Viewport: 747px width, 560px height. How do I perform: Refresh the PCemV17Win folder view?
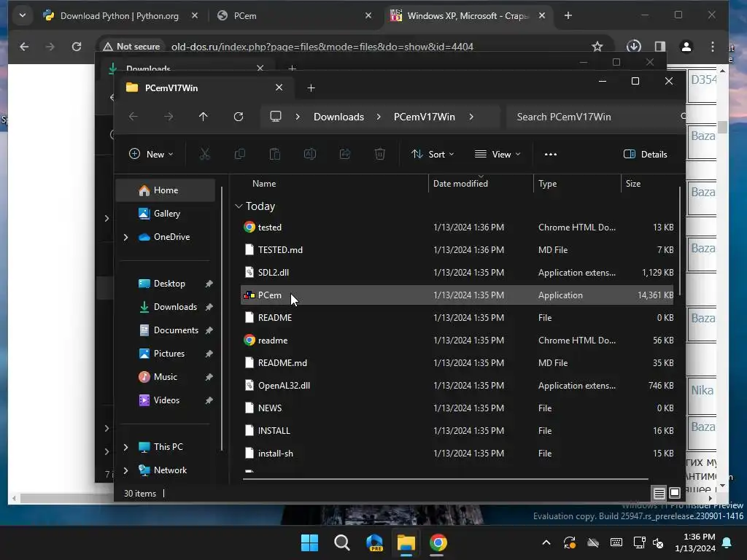coord(239,117)
